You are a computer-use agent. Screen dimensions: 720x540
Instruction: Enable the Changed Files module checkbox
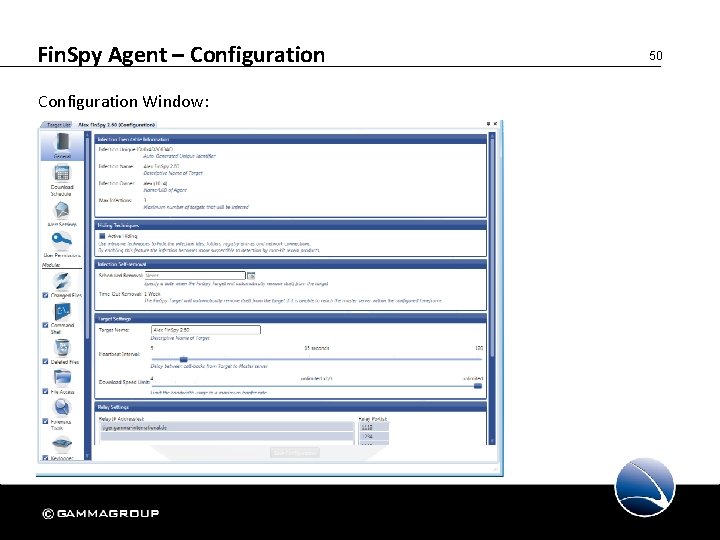tap(45, 295)
